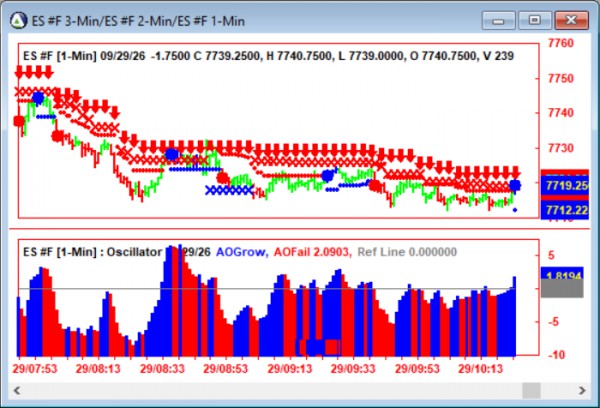Click the 29/07:53 time axis label
Screen dimensions: 600x408
coord(34,369)
